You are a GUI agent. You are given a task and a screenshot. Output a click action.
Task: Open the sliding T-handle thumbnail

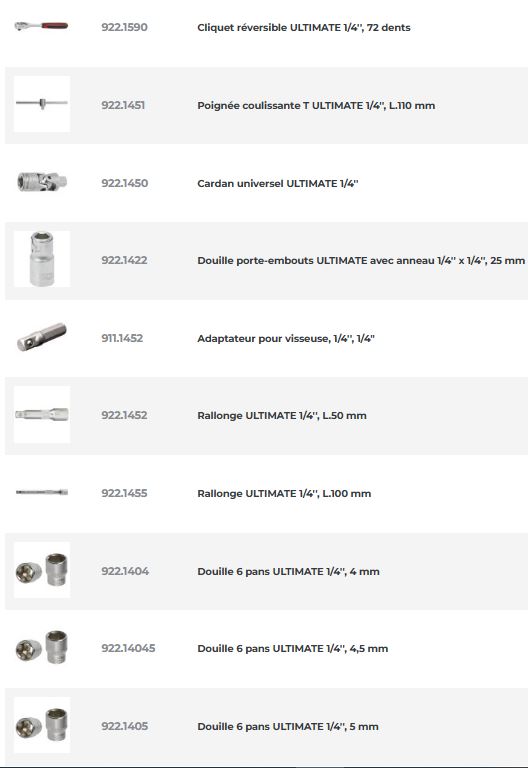coord(42,104)
